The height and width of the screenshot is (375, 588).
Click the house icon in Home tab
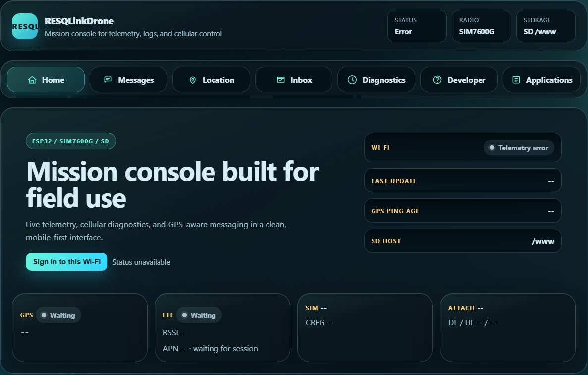point(32,80)
